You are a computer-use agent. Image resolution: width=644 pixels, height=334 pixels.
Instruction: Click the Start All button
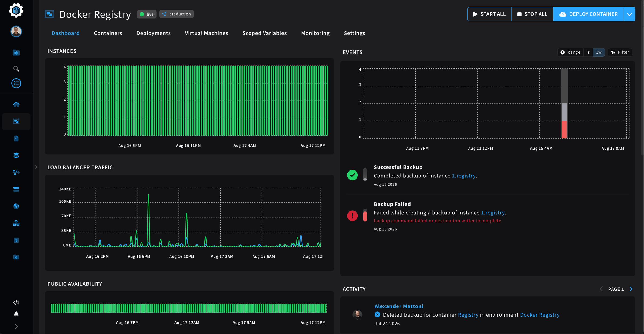click(x=489, y=14)
